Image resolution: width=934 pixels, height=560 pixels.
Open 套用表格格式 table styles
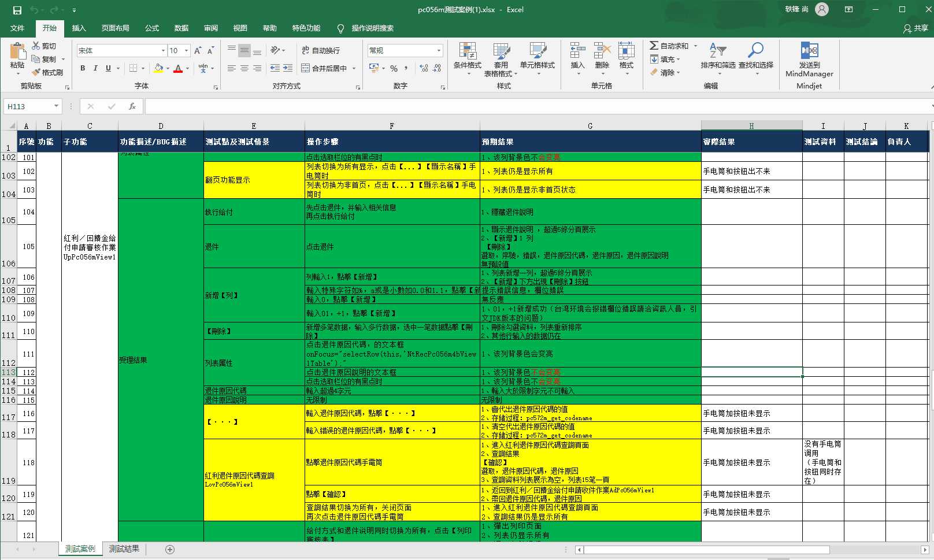(501, 59)
